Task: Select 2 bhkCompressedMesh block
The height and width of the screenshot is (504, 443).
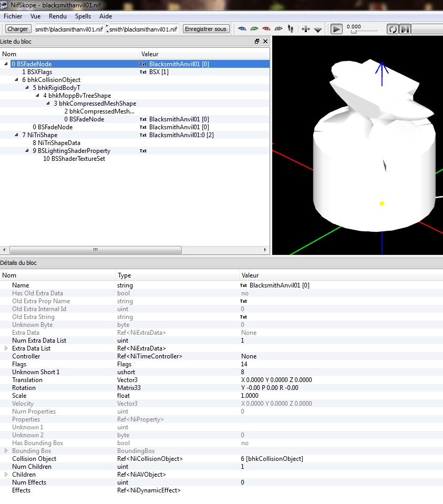Action: (x=99, y=111)
